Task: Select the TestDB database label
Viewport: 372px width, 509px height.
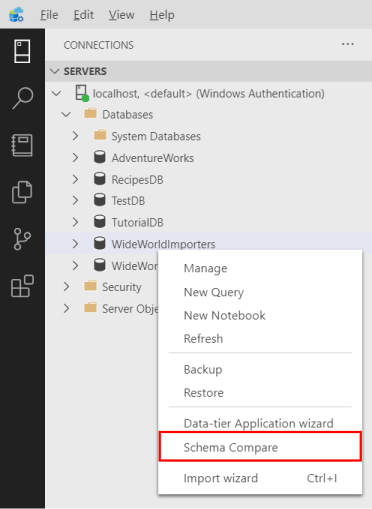Action: [x=128, y=201]
